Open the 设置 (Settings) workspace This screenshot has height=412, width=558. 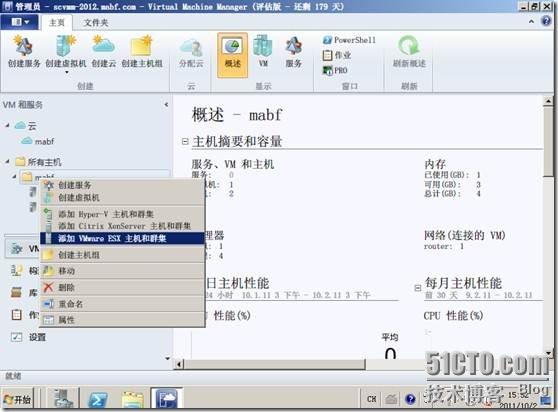pyautogui.click(x=28, y=337)
